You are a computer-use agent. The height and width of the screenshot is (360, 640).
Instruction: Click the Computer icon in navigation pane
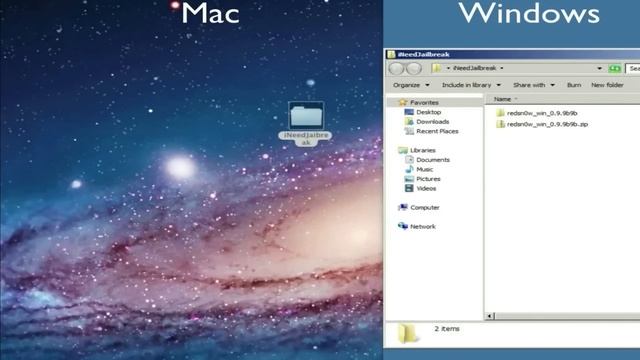(403, 207)
